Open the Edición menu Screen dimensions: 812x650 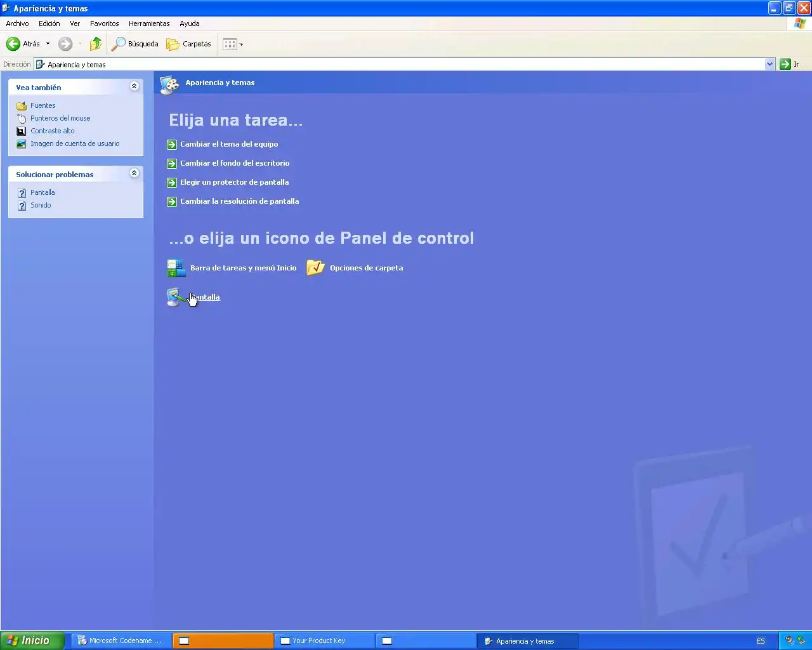49,23
